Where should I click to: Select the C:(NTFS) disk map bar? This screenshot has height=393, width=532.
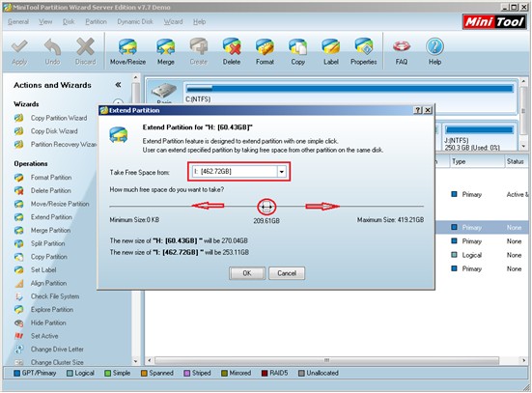350,89
